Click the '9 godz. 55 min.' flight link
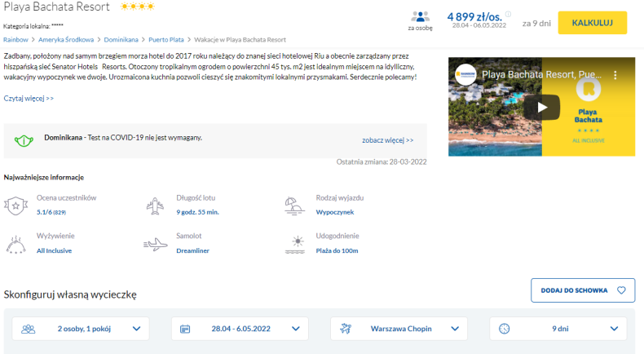The image size is (644, 354). [x=197, y=212]
